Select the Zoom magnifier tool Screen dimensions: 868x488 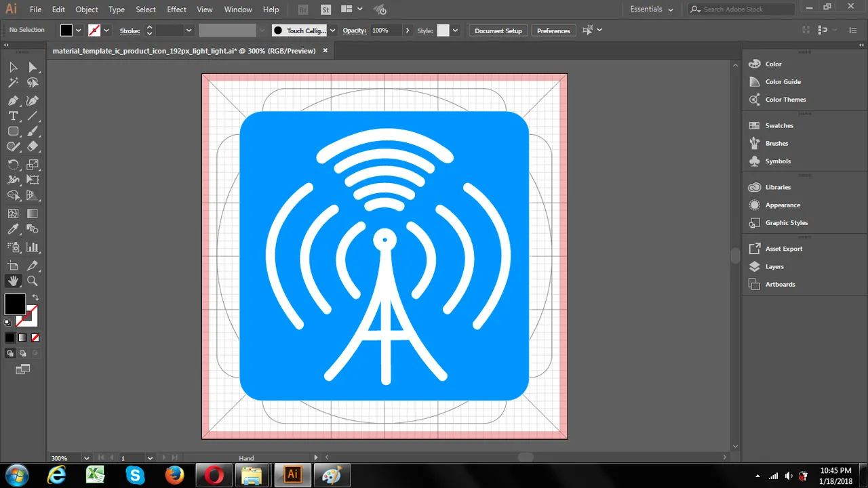point(33,281)
